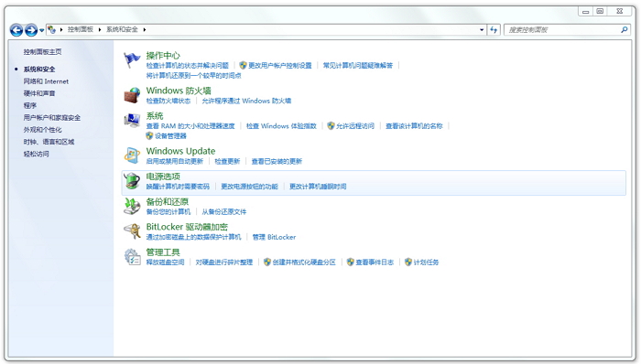
Task: Select 程序 in the sidebar
Action: [30, 106]
